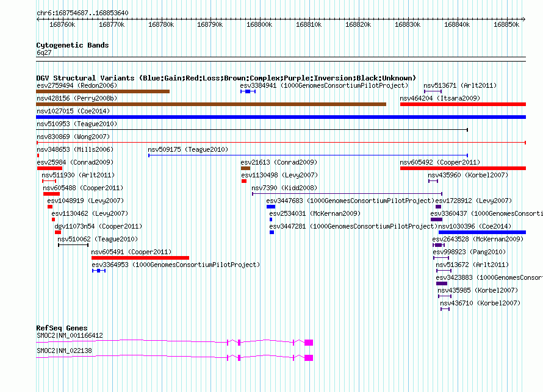Open the SMOC2|NM_001166412 gene label
543x392 pixels.
pos(70,335)
